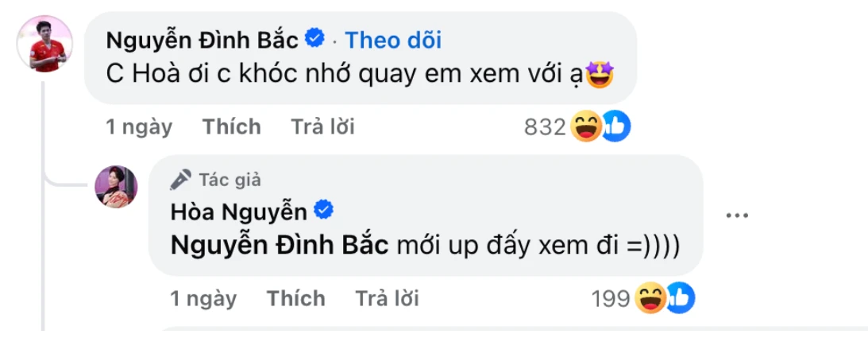Click haha reaction icon beside 199
Screen dimensions: 868x338
click(x=650, y=298)
